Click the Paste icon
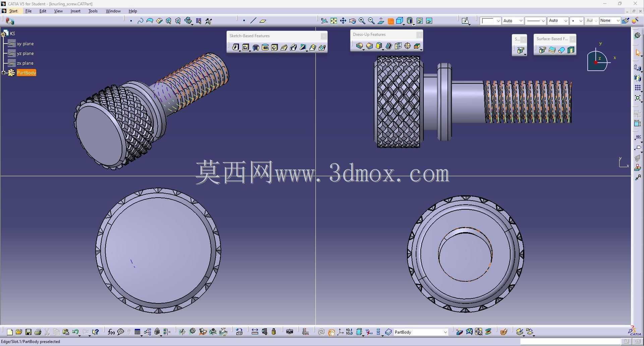 [x=66, y=332]
